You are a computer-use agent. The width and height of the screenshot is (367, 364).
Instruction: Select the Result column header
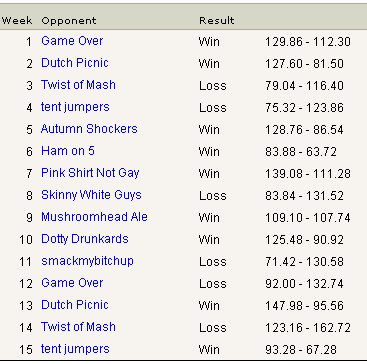[217, 21]
